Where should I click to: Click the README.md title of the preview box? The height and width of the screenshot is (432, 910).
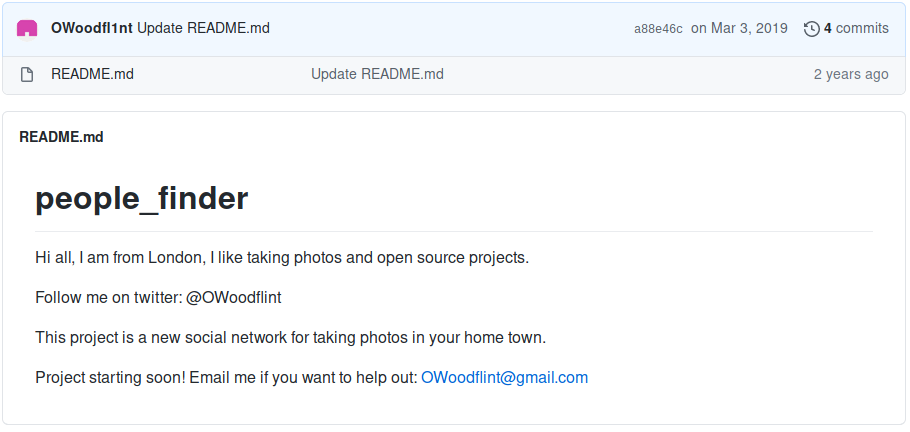(x=61, y=137)
